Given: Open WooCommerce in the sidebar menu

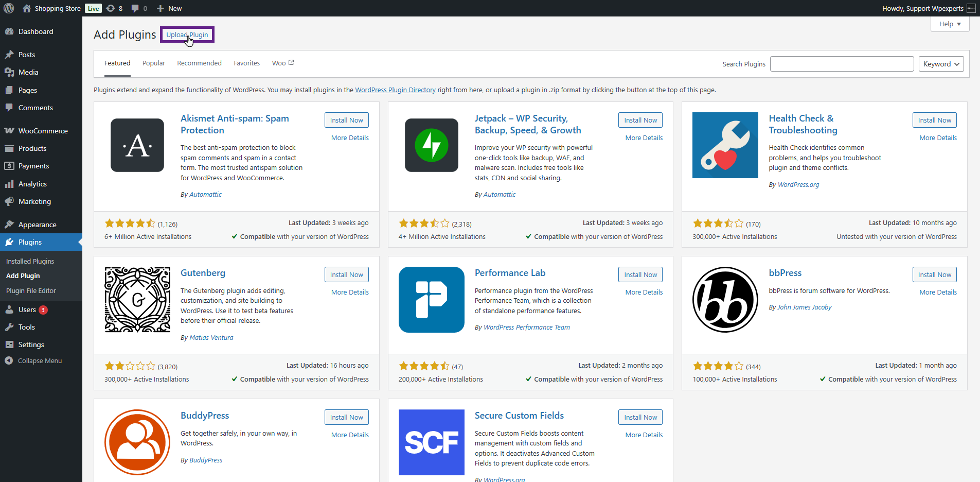Looking at the screenshot, I should [43, 131].
